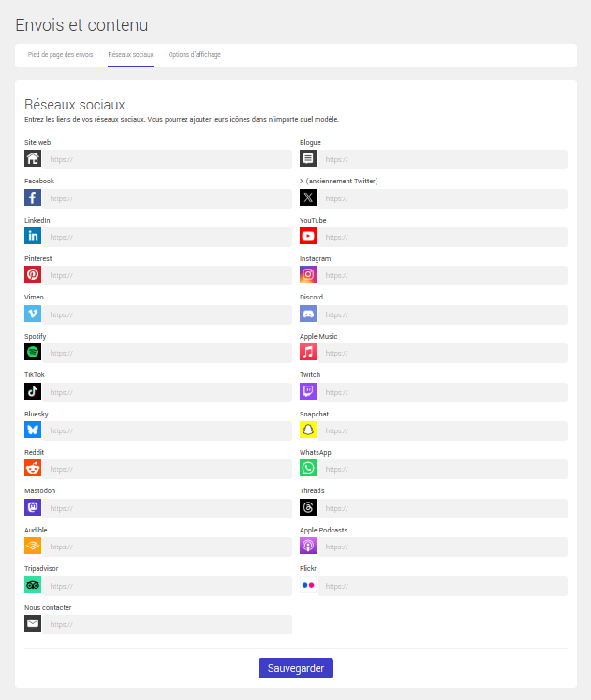
Task: Click the Mastodon icon
Action: (33, 507)
